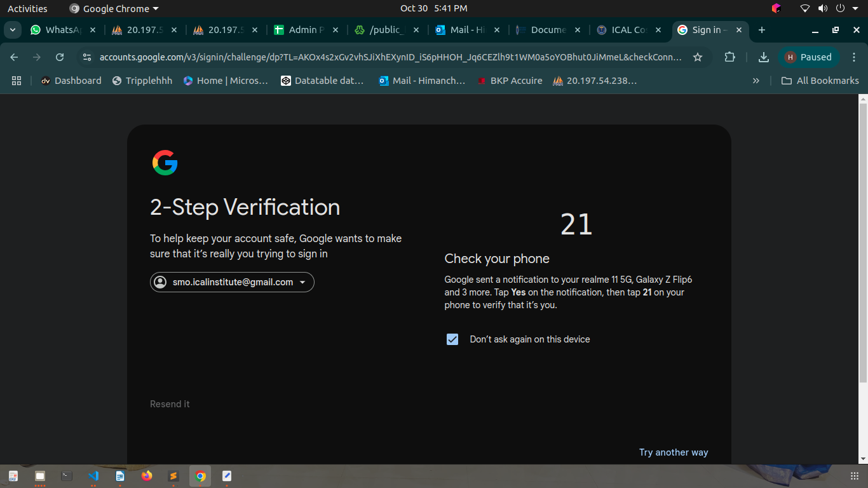
Task: Go back to previous page
Action: click(x=14, y=57)
